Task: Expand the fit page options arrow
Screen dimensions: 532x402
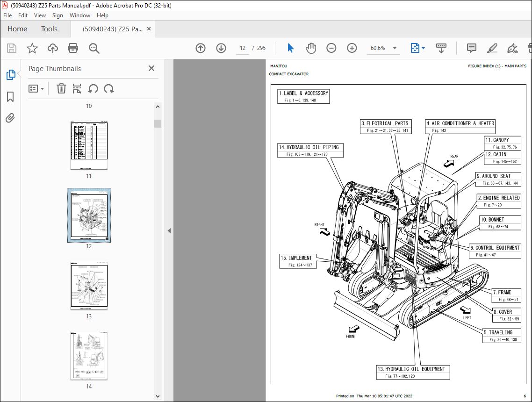Action: [423, 48]
